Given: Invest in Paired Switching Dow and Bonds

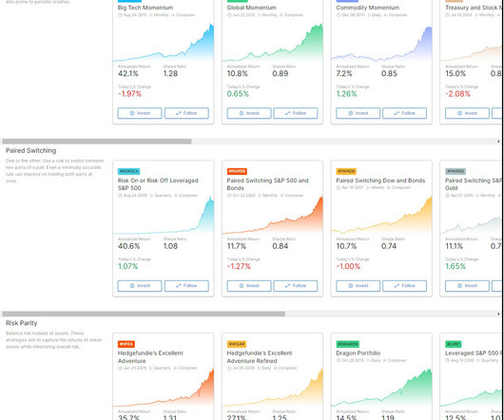Looking at the screenshot, I should pos(359,286).
